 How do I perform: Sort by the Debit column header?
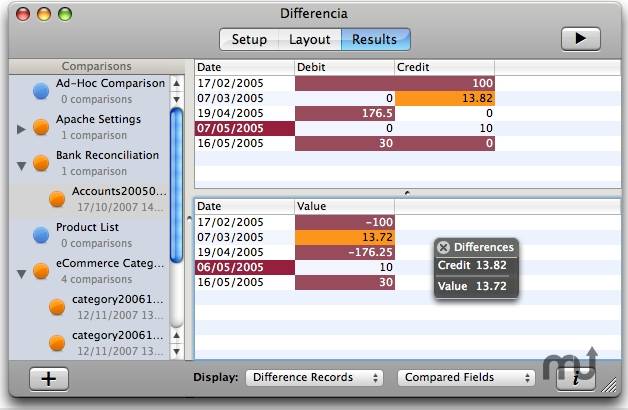(344, 67)
